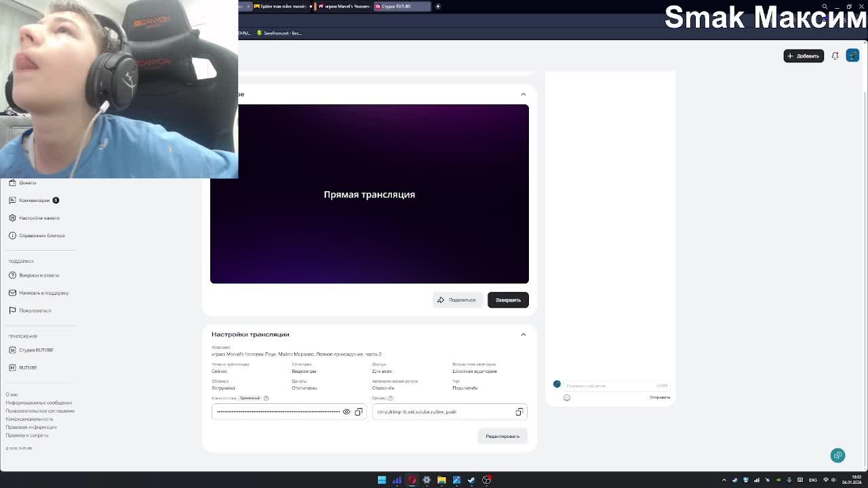This screenshot has height=488, width=868.
Task: Click the Поделиться share button
Action: click(x=457, y=300)
